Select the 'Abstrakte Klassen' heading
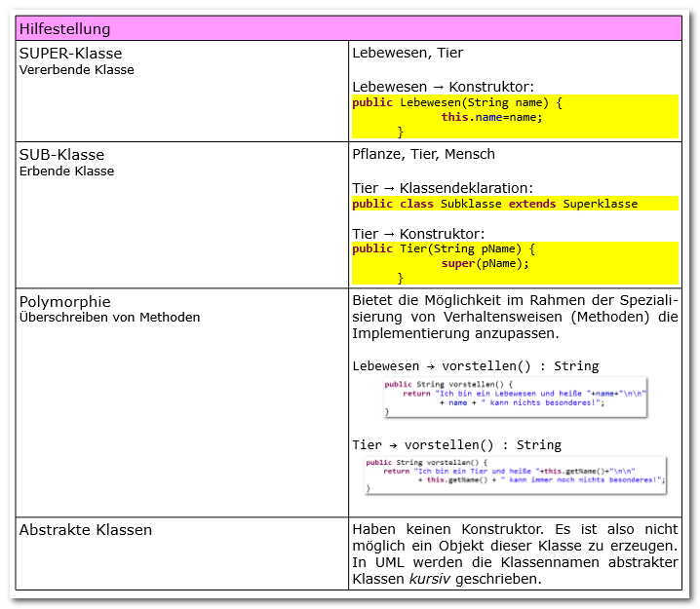 pyautogui.click(x=86, y=530)
